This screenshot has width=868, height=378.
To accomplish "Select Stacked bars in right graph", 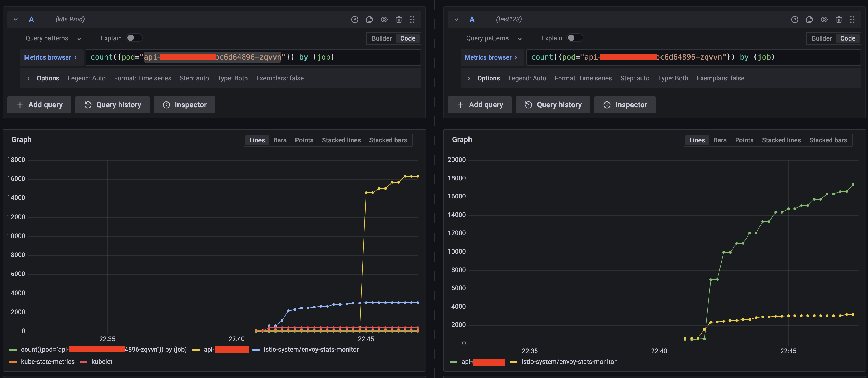I will click(828, 140).
